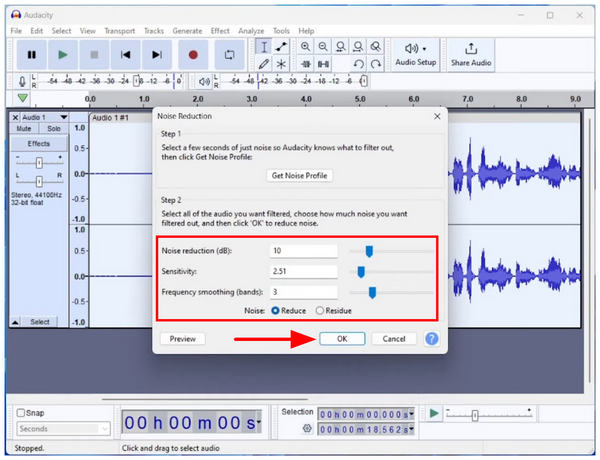Image resolution: width=600 pixels, height=460 pixels.
Task: Click Cancel in Noise Reduction dialog
Action: [x=394, y=339]
